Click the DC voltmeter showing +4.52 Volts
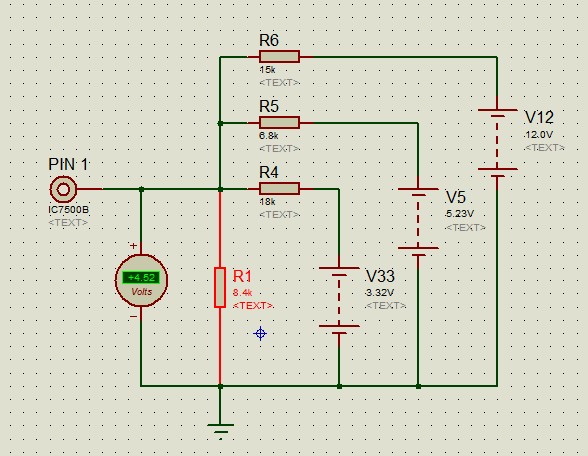This screenshot has height=456, width=588. point(141,280)
